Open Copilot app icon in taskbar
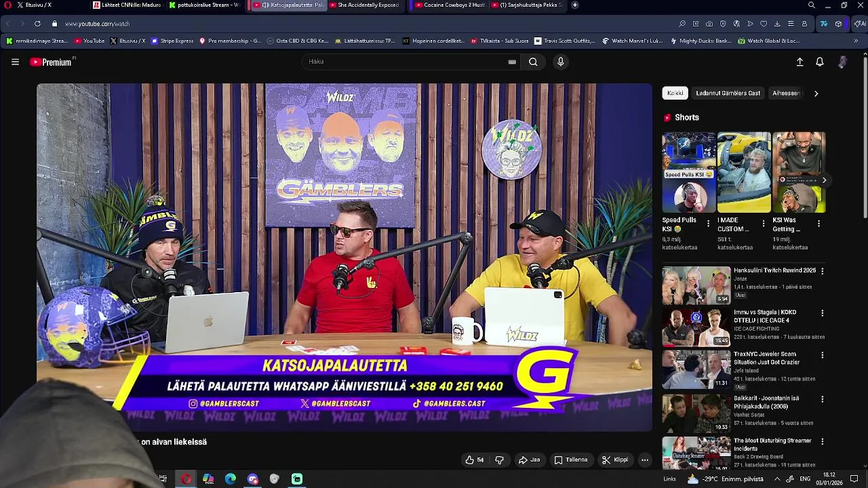Viewport: 868px width, 488px height. tap(208, 479)
